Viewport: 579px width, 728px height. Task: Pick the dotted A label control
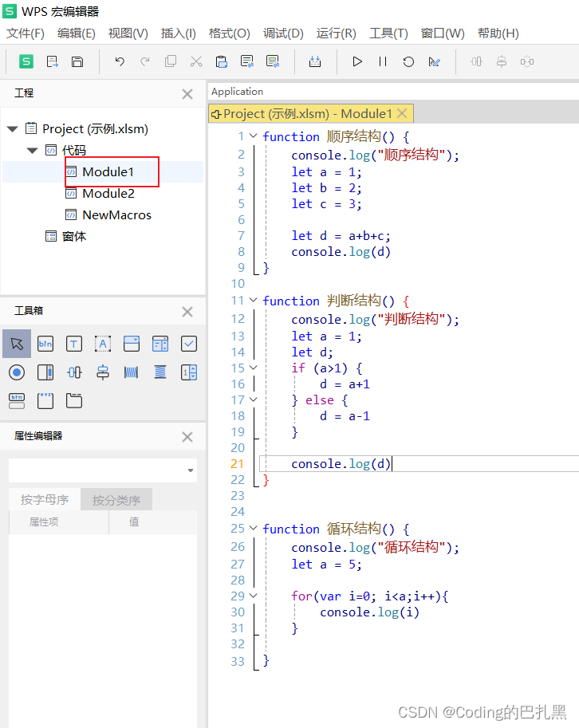[103, 344]
